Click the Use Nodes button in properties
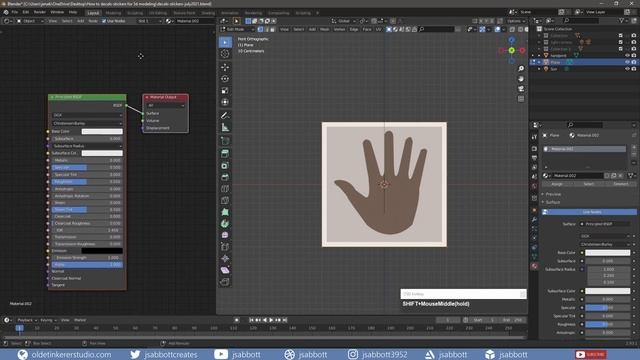This screenshot has height=360, width=640. point(589,212)
